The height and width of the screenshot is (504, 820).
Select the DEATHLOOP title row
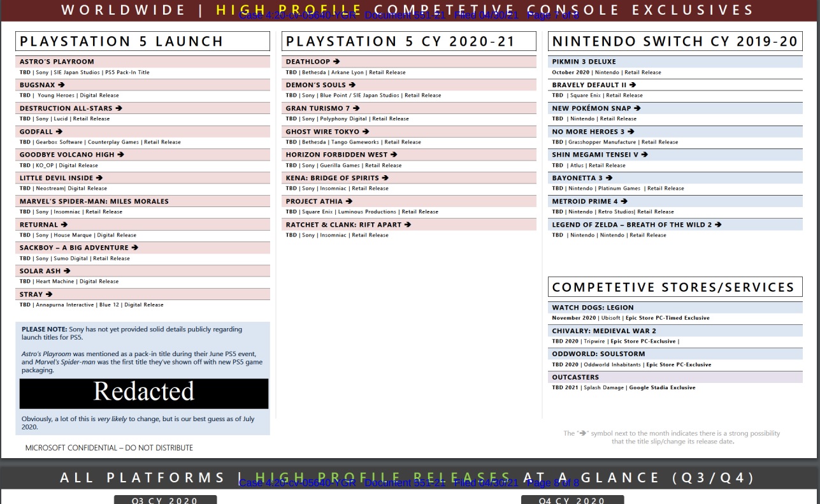click(x=409, y=62)
